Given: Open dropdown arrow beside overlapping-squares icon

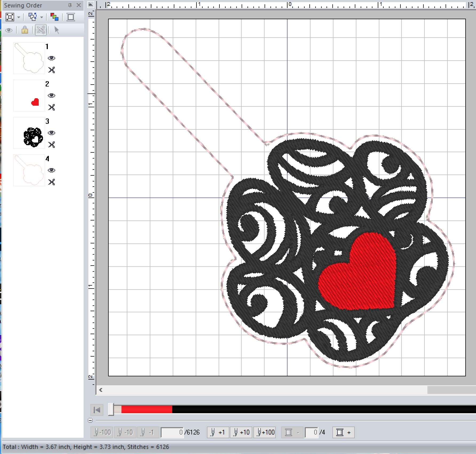Looking at the screenshot, I should tap(42, 17).
